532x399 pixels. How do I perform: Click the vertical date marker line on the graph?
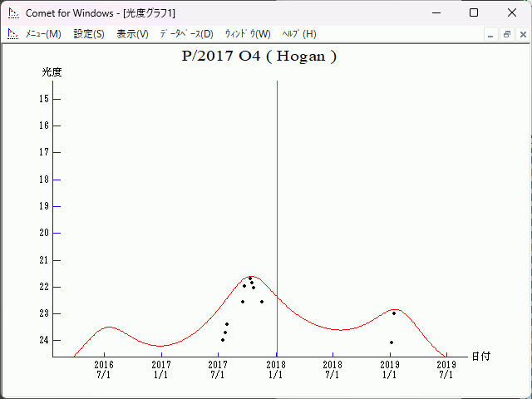coord(277,208)
